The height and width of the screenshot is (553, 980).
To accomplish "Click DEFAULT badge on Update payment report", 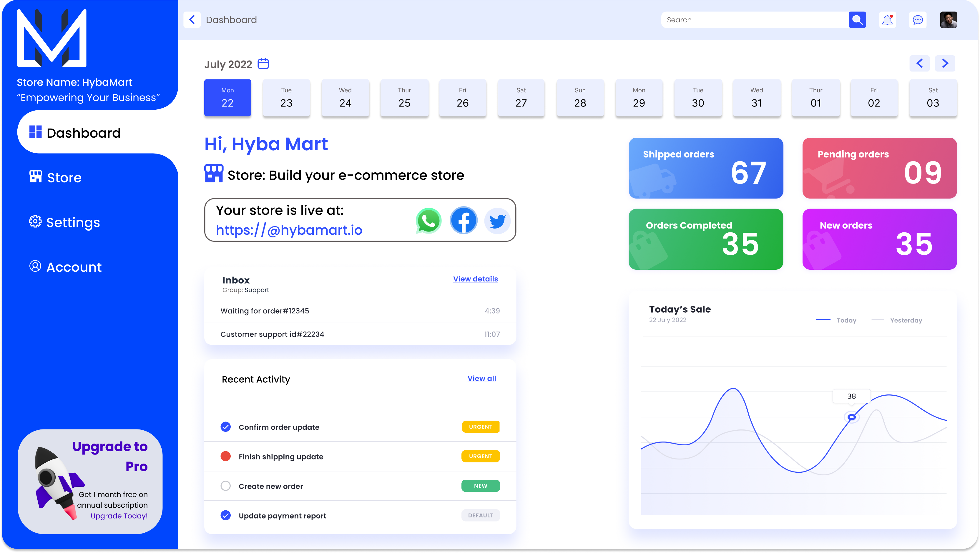I will tap(481, 515).
